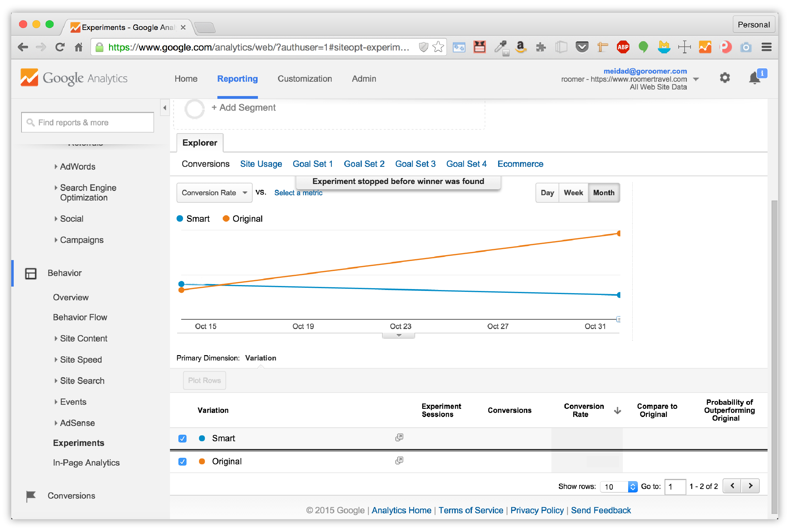Switch to the Home tab
Viewport: 790px width, 532px height.
click(186, 79)
